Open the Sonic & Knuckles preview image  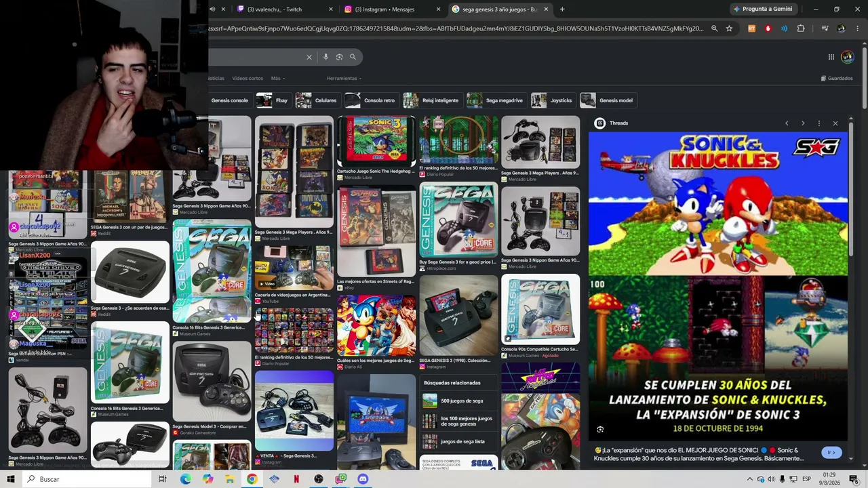tap(718, 287)
